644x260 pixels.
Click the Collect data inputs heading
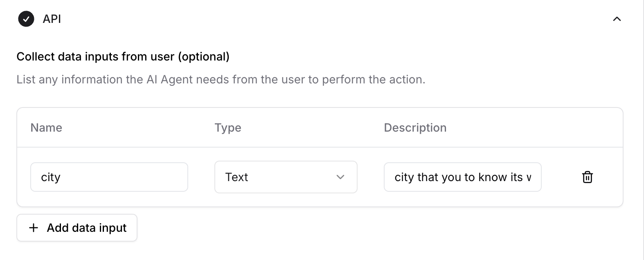tap(123, 56)
